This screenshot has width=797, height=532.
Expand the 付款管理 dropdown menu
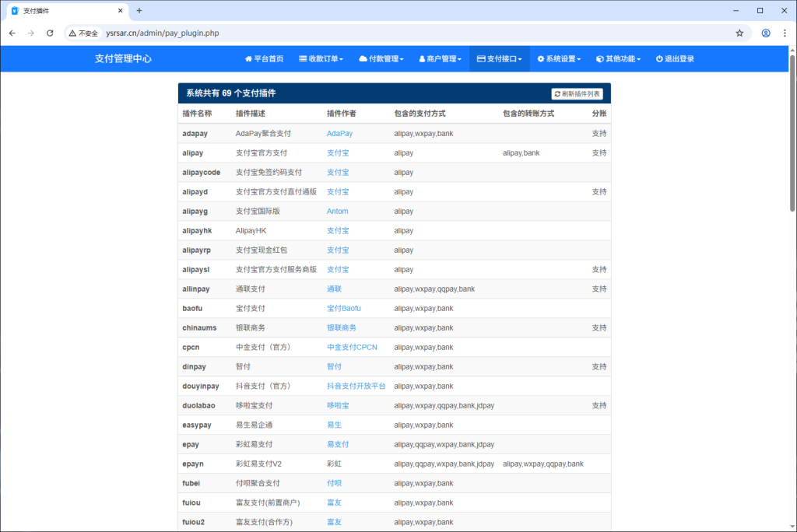381,59
